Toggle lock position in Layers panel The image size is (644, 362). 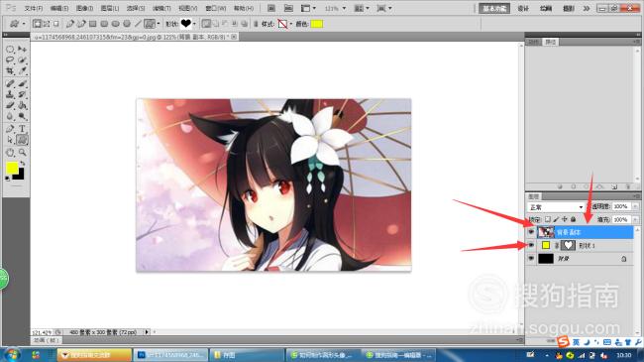565,219
